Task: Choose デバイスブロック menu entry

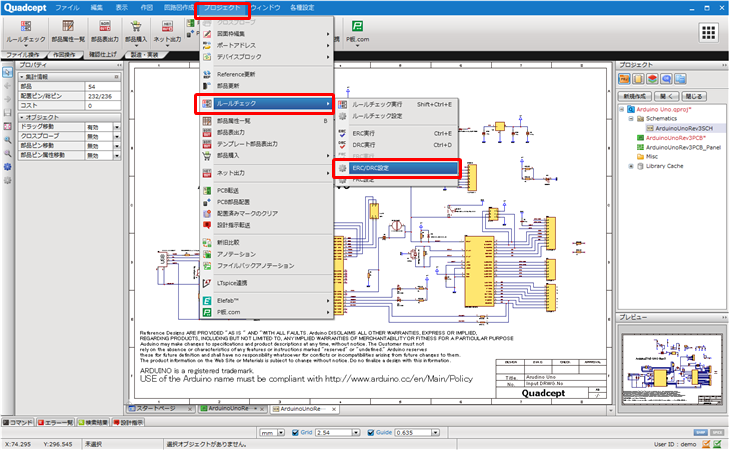Action: 267,57
